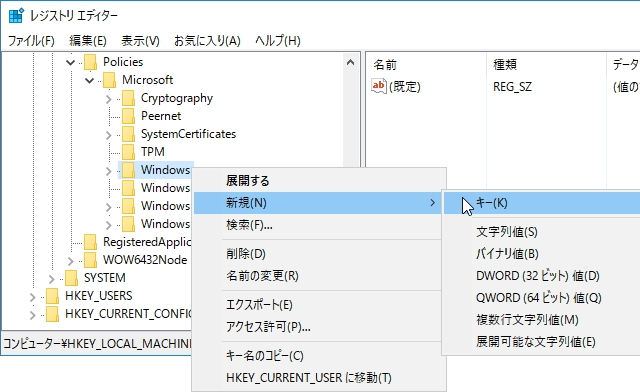The height and width of the screenshot is (392, 640).
Task: Select the Cryptography key label
Action: (x=177, y=98)
